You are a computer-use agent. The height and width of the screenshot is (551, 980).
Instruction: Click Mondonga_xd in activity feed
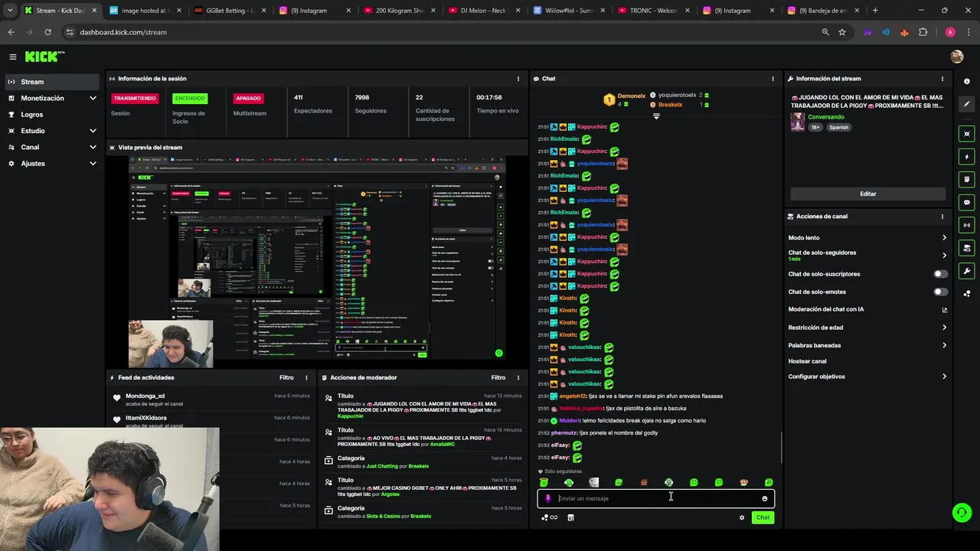[145, 396]
